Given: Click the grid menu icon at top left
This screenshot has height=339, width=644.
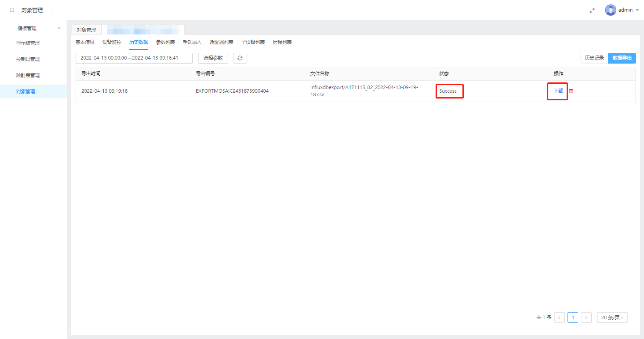Looking at the screenshot, I should pos(12,10).
